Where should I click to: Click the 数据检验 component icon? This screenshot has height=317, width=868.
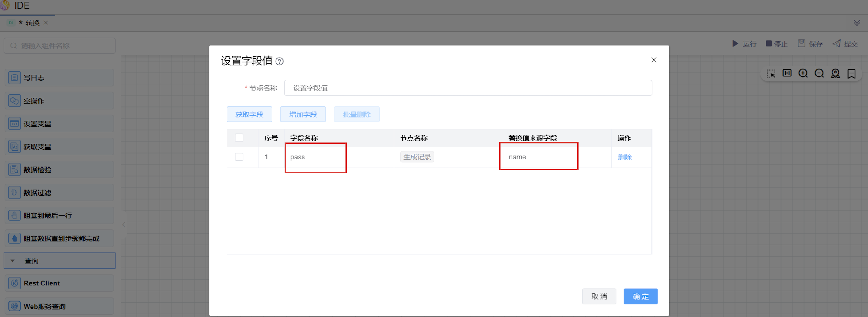coord(14,169)
